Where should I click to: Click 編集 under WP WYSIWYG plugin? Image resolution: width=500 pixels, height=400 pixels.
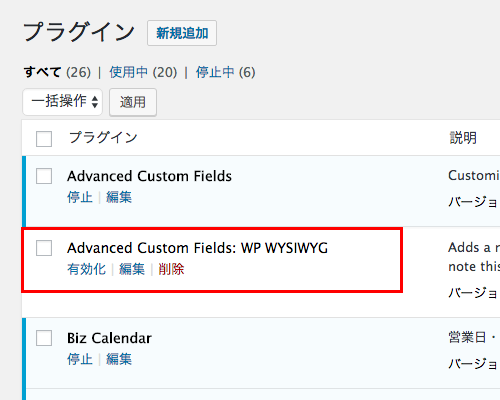tap(132, 269)
